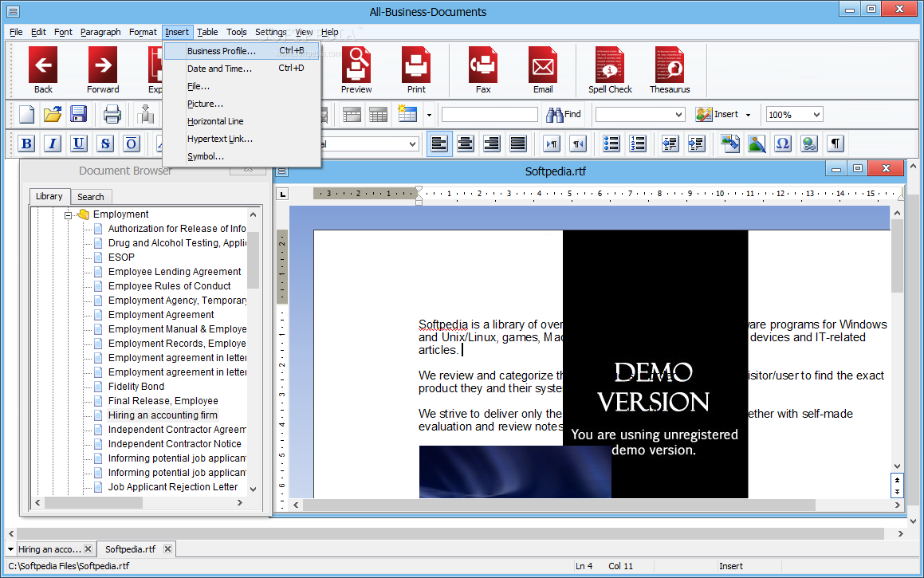The width and height of the screenshot is (924, 578).
Task: Click the table grid icon before the star table
Action: tap(379, 114)
